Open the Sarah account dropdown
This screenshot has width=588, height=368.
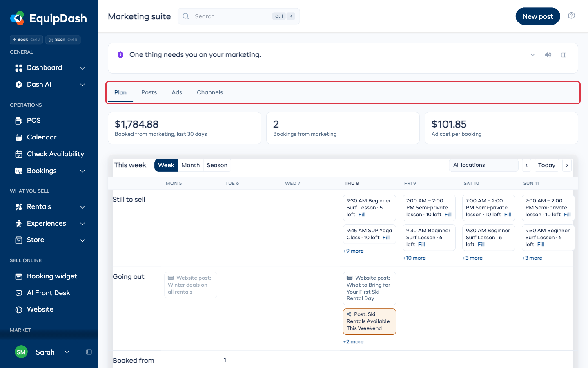(x=67, y=352)
